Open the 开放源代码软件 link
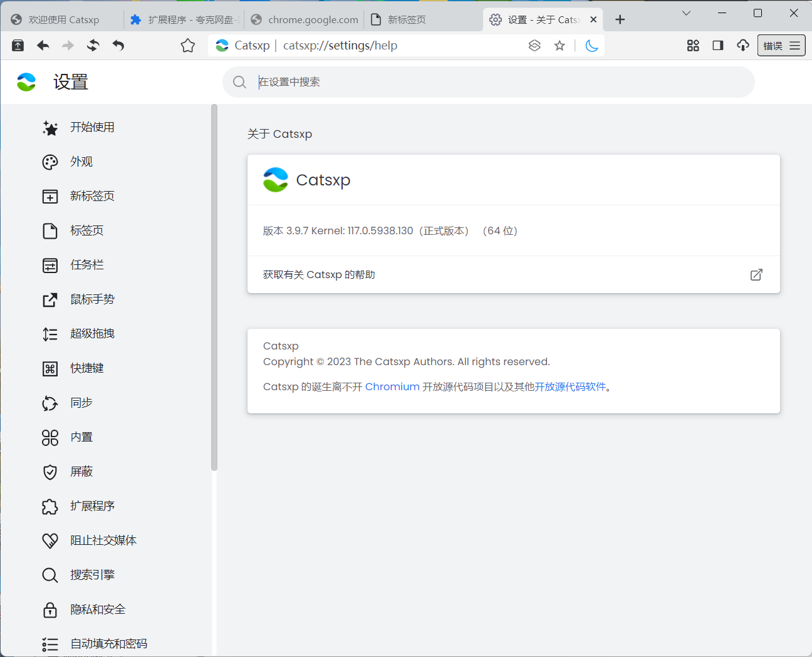The image size is (812, 657). [x=570, y=386]
